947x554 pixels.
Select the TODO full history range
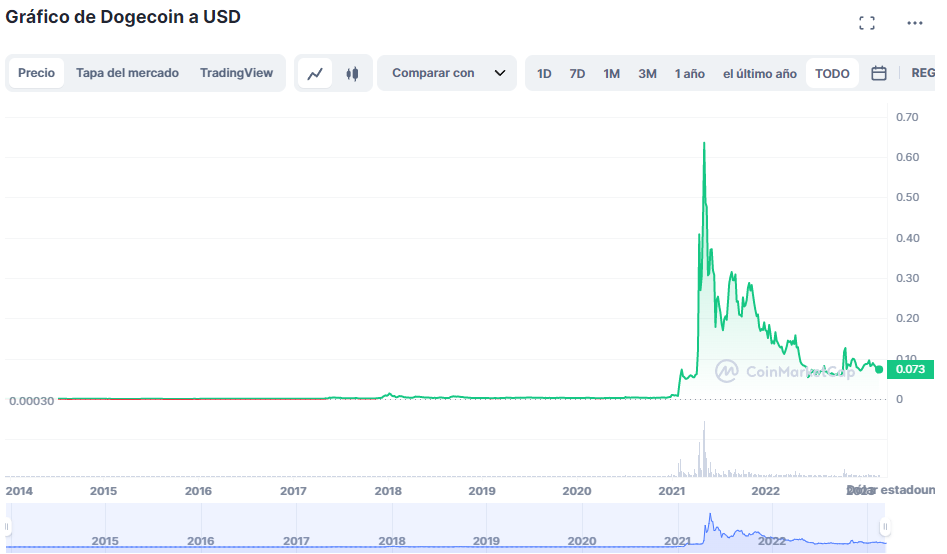[832, 73]
